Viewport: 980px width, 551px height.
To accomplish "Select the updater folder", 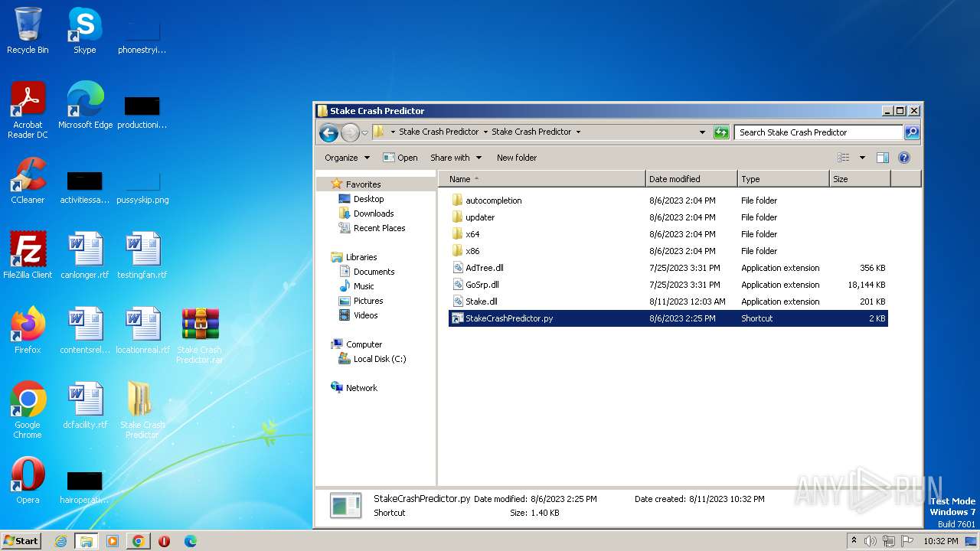I will tap(668, 217).
